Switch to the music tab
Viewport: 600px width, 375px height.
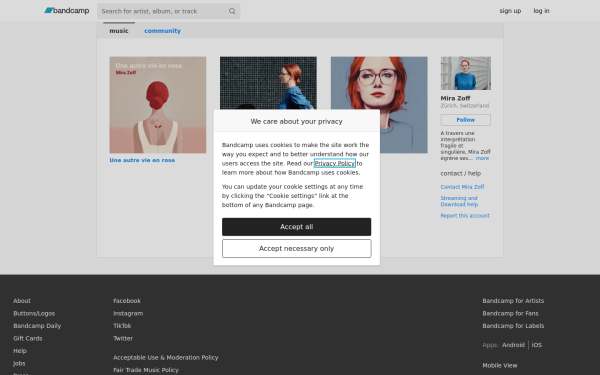[119, 31]
